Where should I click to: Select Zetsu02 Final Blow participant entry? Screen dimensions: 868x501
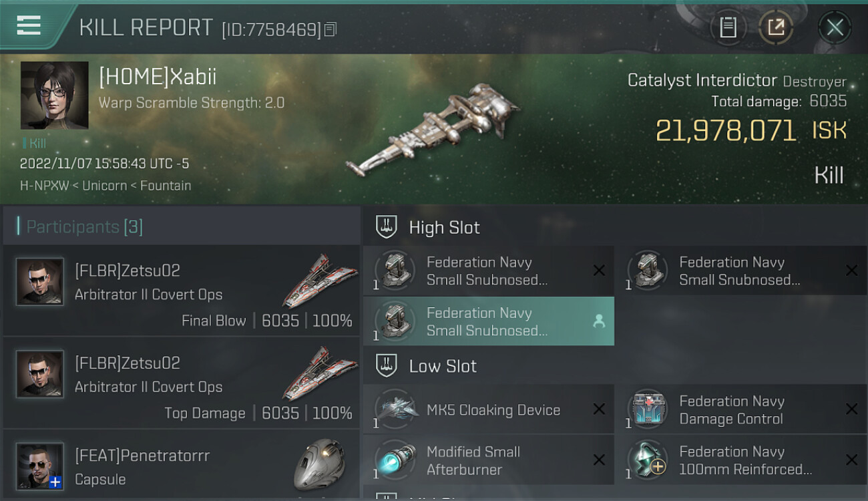click(x=182, y=290)
